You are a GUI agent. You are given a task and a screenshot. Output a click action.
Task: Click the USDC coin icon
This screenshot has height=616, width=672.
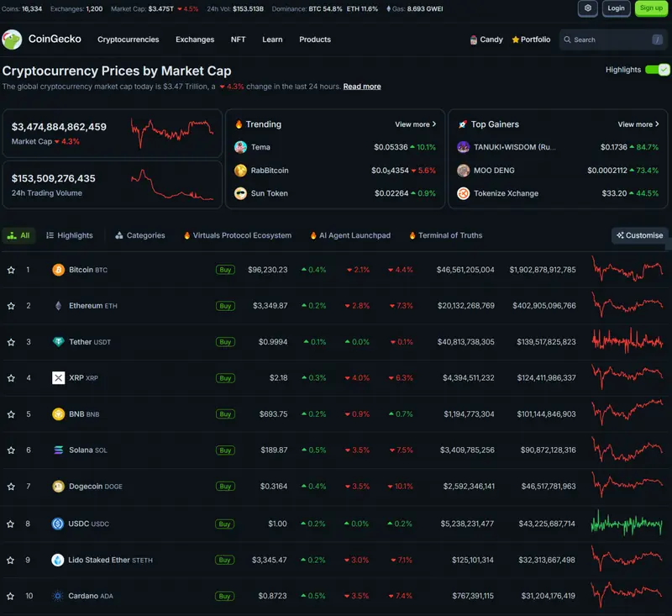pyautogui.click(x=58, y=524)
